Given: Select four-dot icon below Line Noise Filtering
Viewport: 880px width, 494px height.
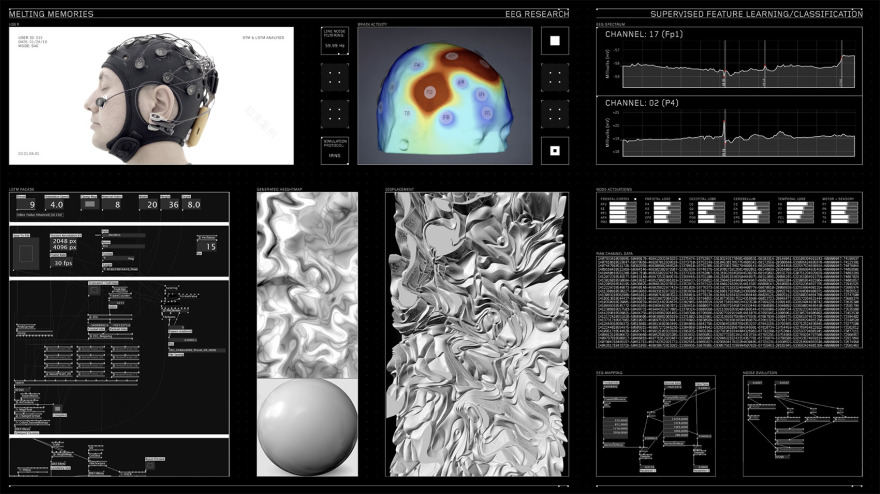Looking at the screenshot, I should [x=335, y=77].
